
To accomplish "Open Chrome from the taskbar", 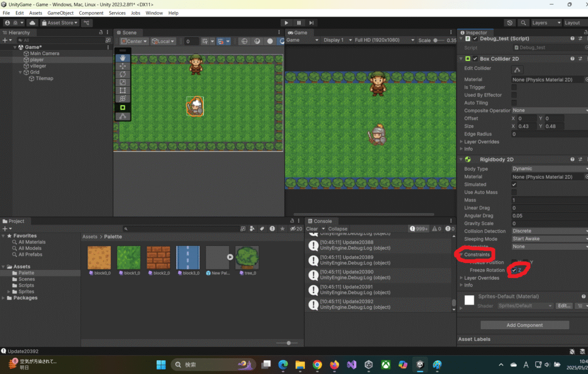I will [x=317, y=364].
